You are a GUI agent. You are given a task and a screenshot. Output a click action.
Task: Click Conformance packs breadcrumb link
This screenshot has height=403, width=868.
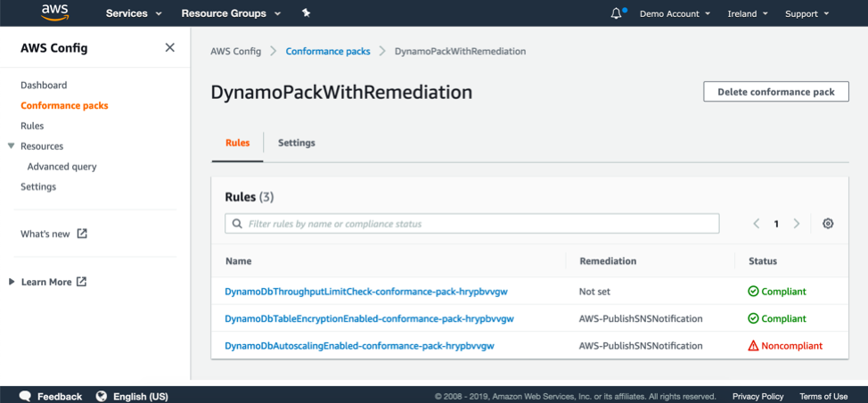[328, 52]
